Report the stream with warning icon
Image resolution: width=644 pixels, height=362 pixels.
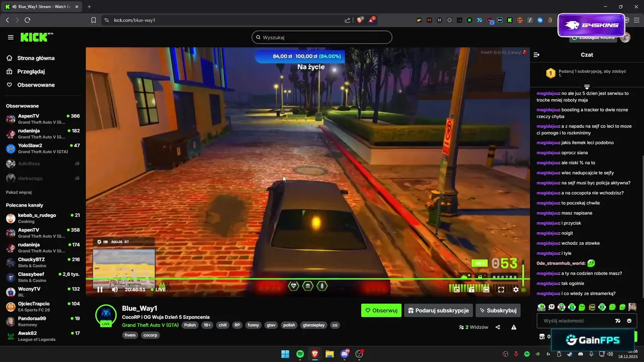[x=514, y=327]
